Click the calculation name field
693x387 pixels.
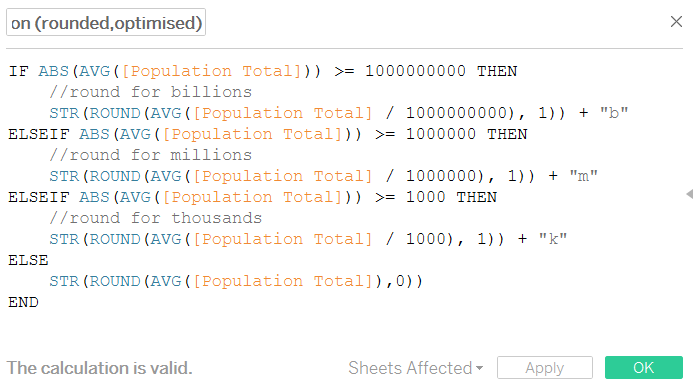click(106, 22)
